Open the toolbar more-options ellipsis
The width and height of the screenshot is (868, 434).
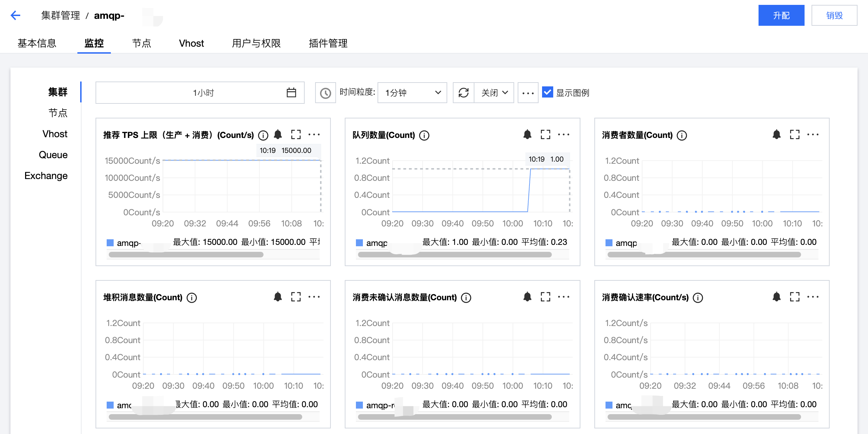point(528,93)
